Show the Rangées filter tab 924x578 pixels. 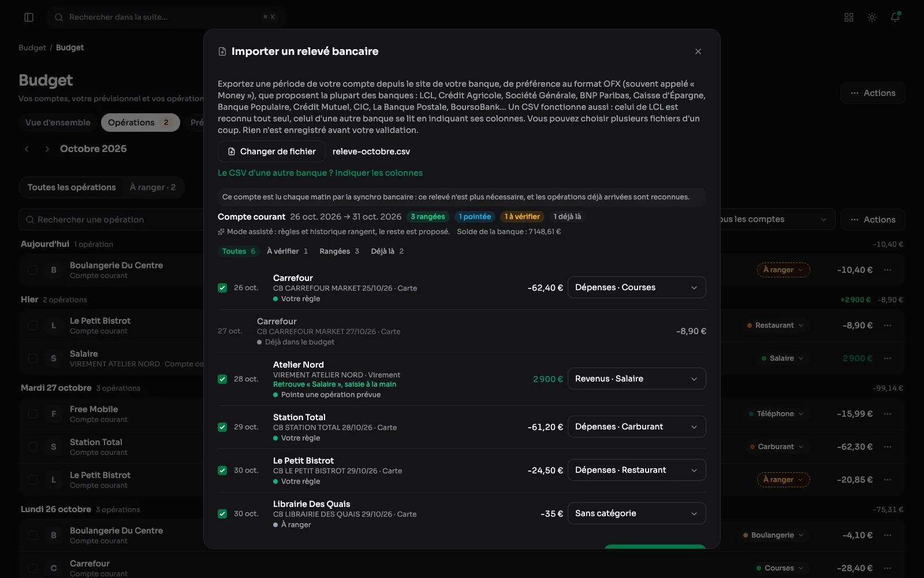click(340, 251)
